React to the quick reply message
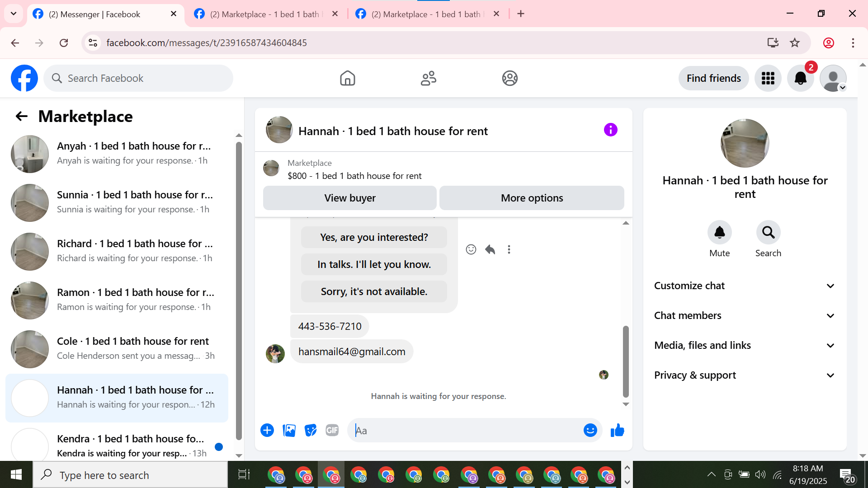 pos(471,249)
